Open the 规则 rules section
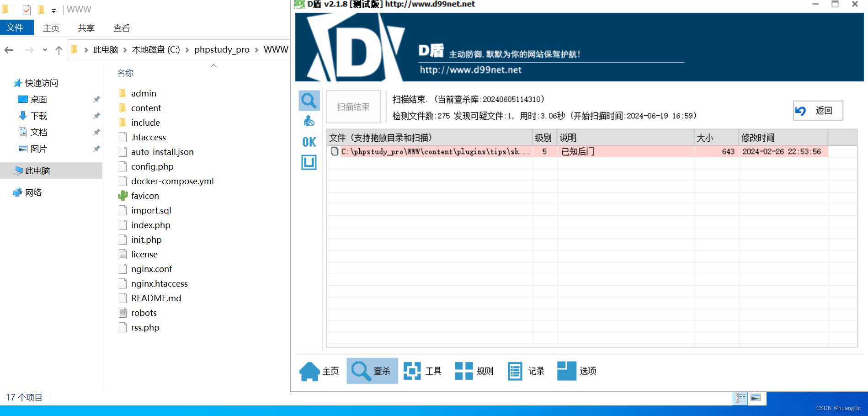Image resolution: width=868 pixels, height=416 pixels. (474, 371)
